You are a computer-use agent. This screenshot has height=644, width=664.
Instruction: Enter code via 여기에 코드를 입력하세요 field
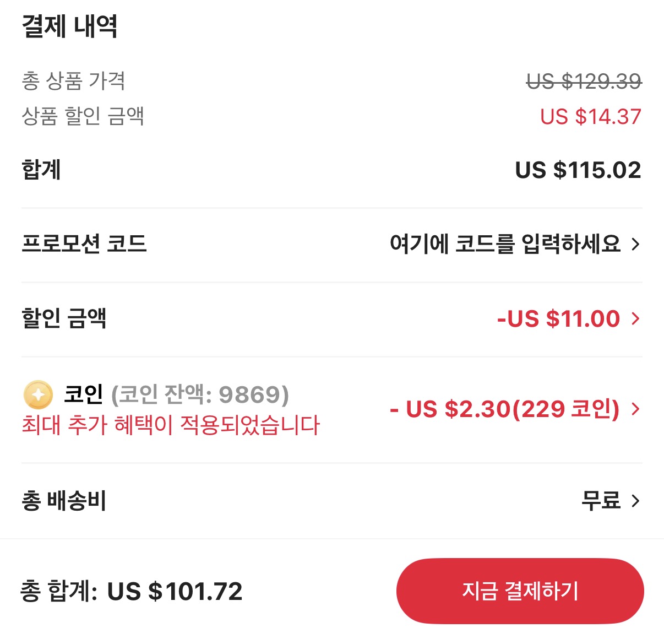pyautogui.click(x=505, y=243)
